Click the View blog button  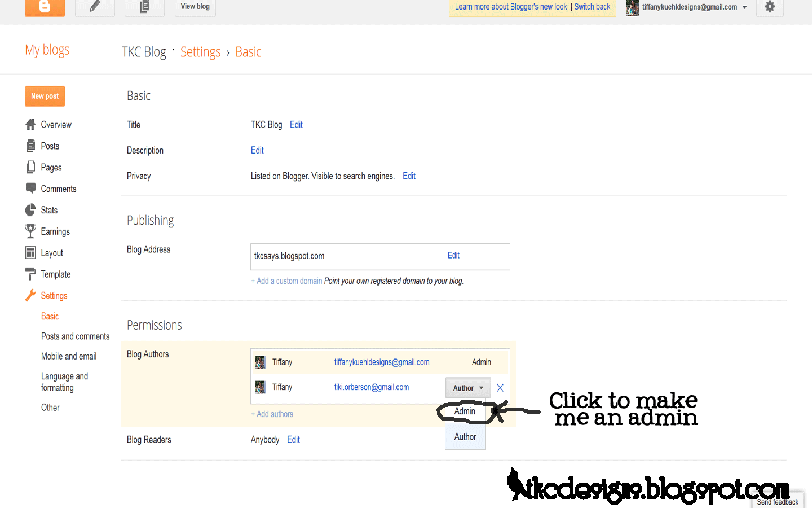tap(195, 7)
